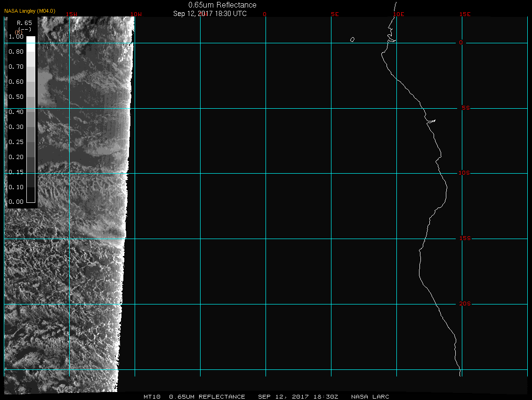Click the 5S latitude label
The width and height of the screenshot is (532, 400).
pyautogui.click(x=466, y=108)
